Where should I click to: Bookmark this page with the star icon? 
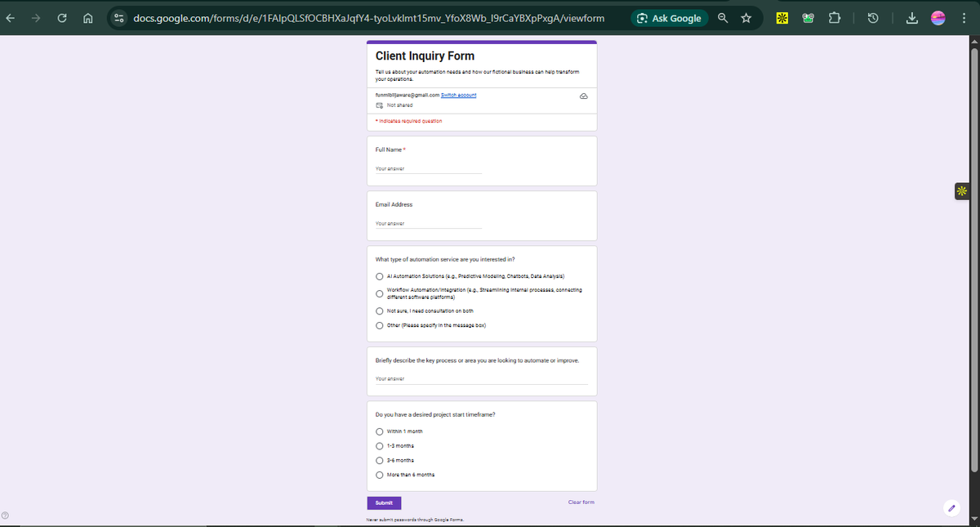pyautogui.click(x=746, y=18)
